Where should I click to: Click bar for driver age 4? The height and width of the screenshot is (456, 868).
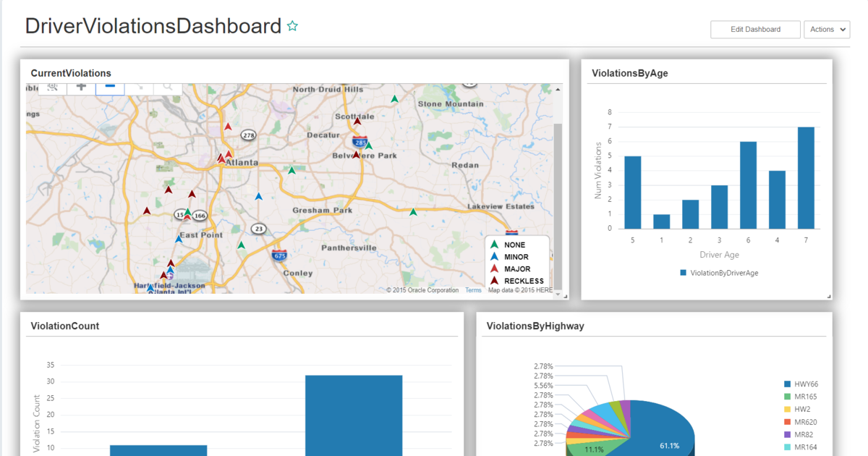pyautogui.click(x=777, y=199)
